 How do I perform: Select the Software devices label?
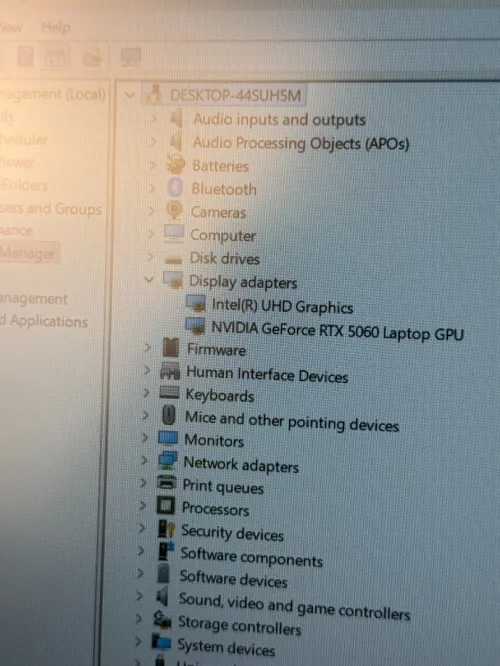pyautogui.click(x=234, y=579)
